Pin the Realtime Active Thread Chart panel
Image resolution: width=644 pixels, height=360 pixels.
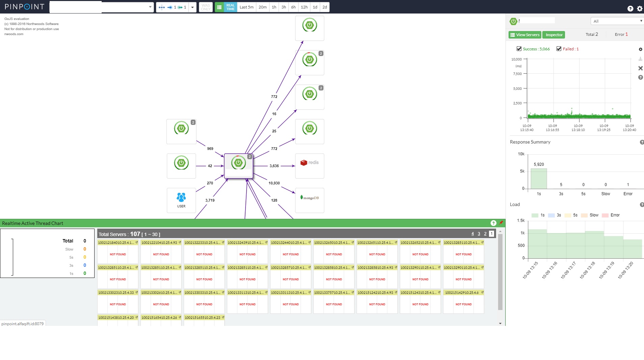tap(501, 223)
